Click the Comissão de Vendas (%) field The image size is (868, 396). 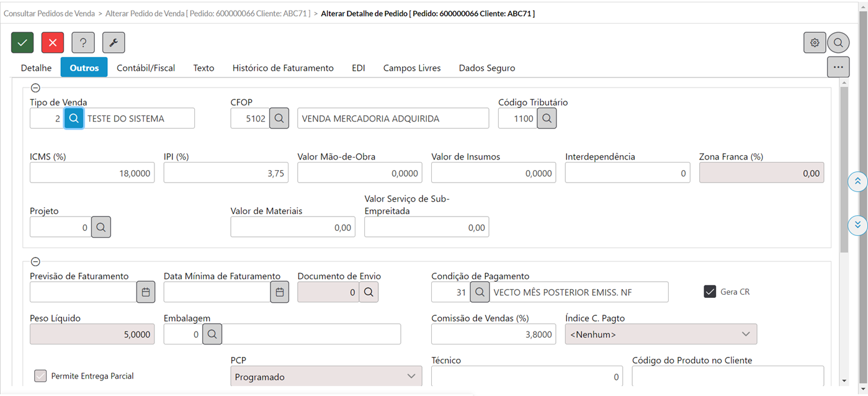[x=494, y=334]
